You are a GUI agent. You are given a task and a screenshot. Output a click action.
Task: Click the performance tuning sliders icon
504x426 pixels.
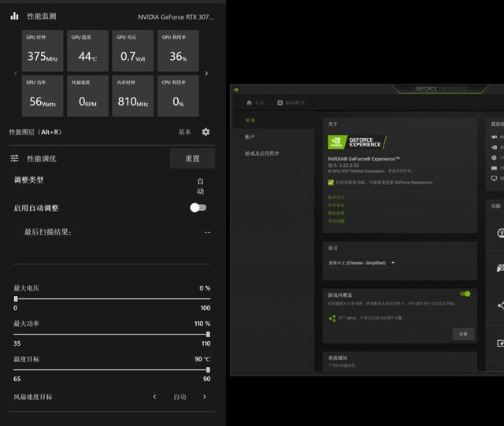click(14, 158)
